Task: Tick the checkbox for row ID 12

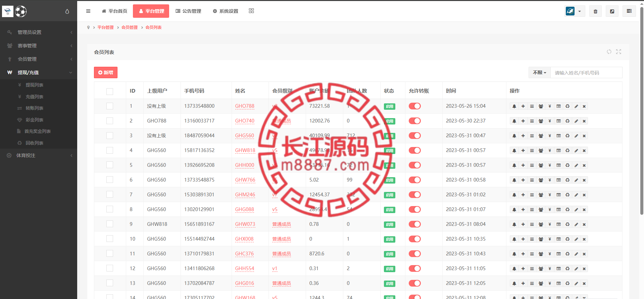Action: point(110,268)
